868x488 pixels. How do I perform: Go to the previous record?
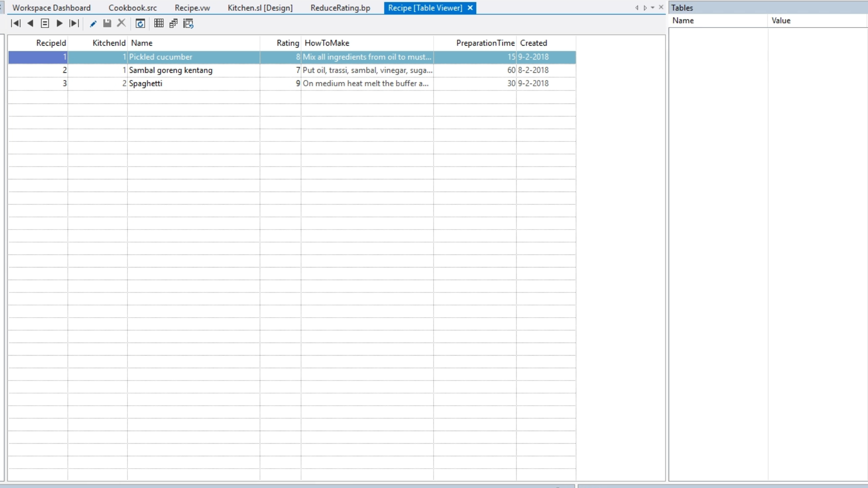point(30,23)
